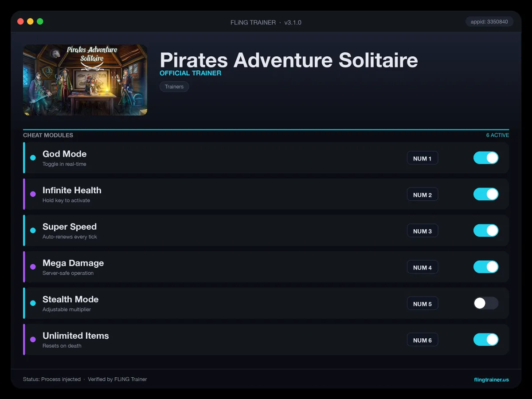Select the NUM 5 hotkey button

point(422,304)
